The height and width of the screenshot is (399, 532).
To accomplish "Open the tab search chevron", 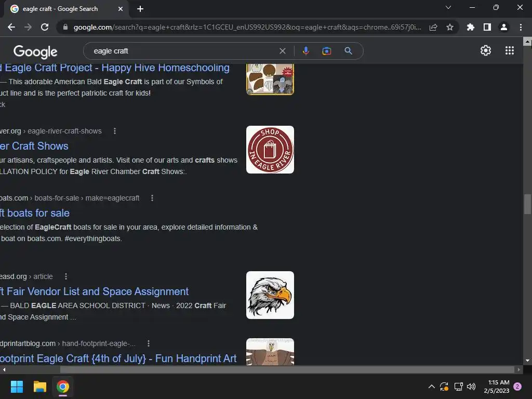I will pos(448,7).
